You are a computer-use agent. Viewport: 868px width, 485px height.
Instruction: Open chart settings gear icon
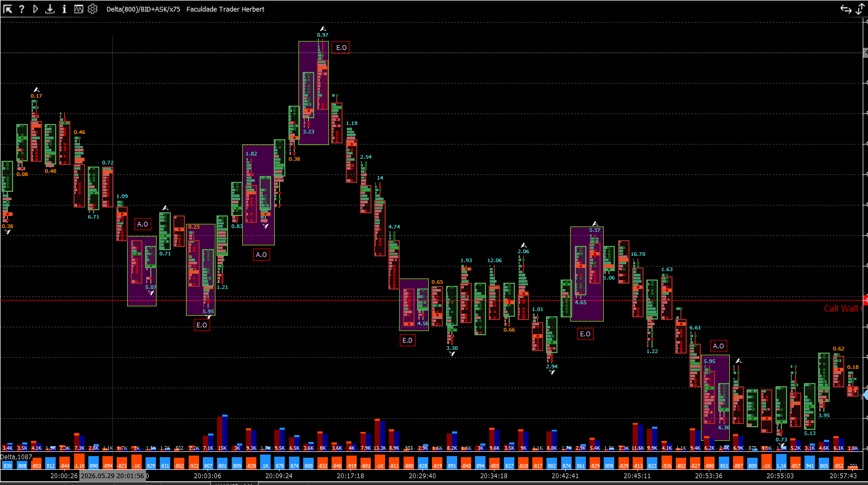pos(92,9)
